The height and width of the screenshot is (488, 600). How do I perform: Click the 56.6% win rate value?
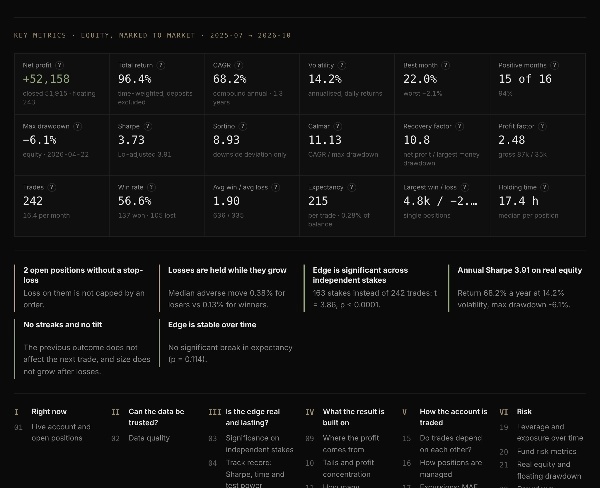(x=134, y=201)
